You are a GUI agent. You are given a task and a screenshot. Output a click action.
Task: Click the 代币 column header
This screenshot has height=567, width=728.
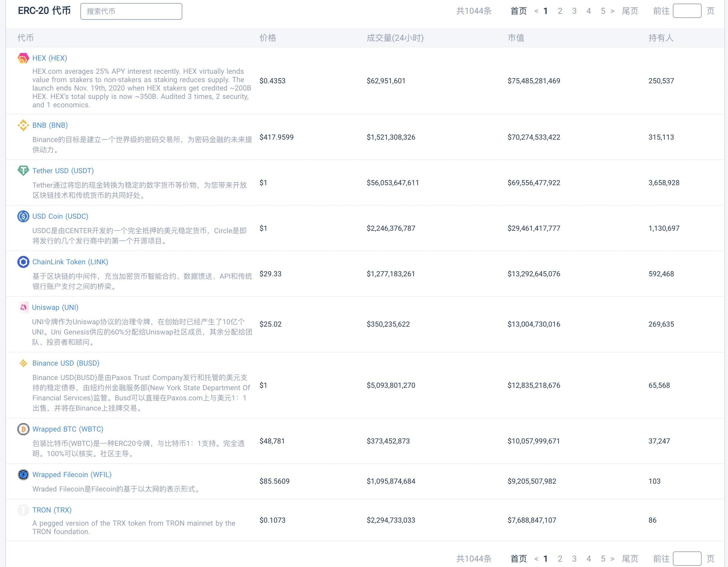26,38
